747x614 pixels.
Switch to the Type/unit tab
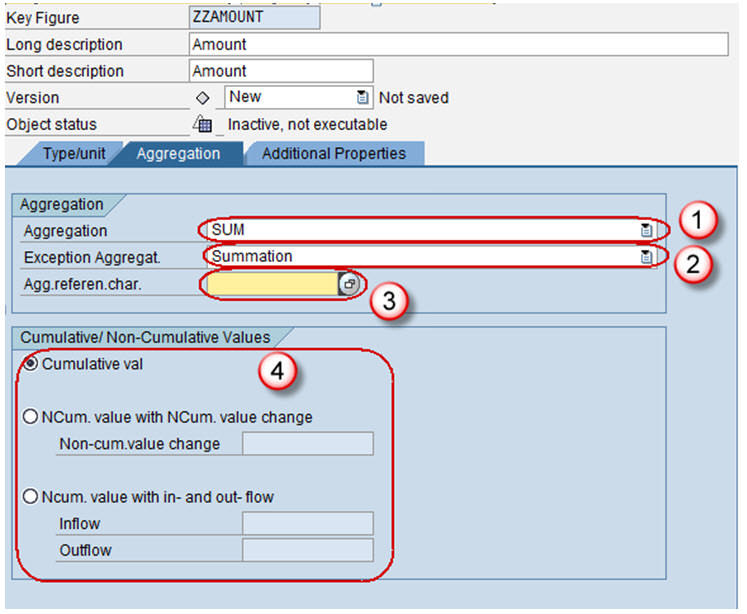pos(74,154)
